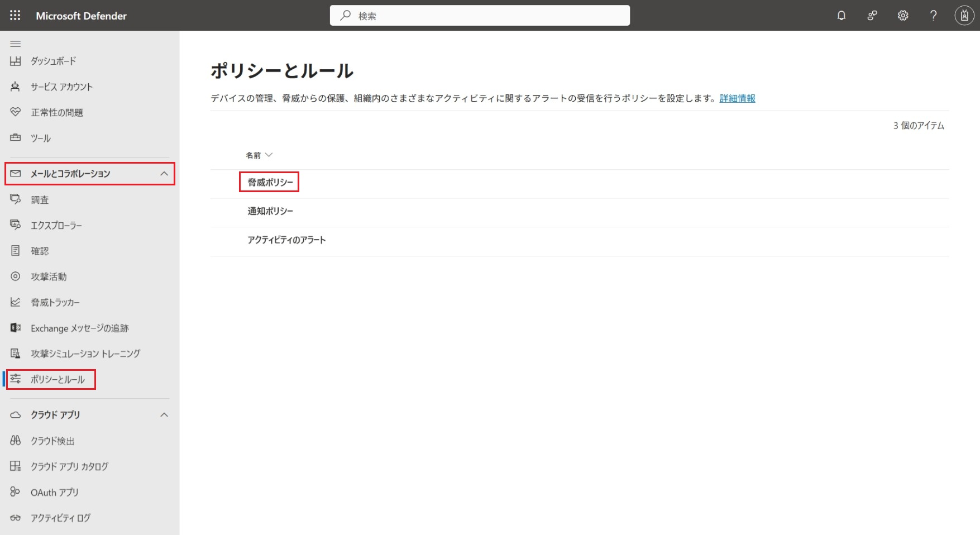The width and height of the screenshot is (980, 535).
Task: Click the community feedback icon in header
Action: [872, 16]
